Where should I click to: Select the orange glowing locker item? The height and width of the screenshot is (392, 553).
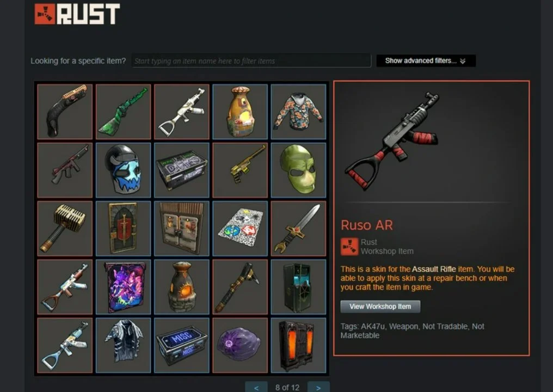point(298,345)
